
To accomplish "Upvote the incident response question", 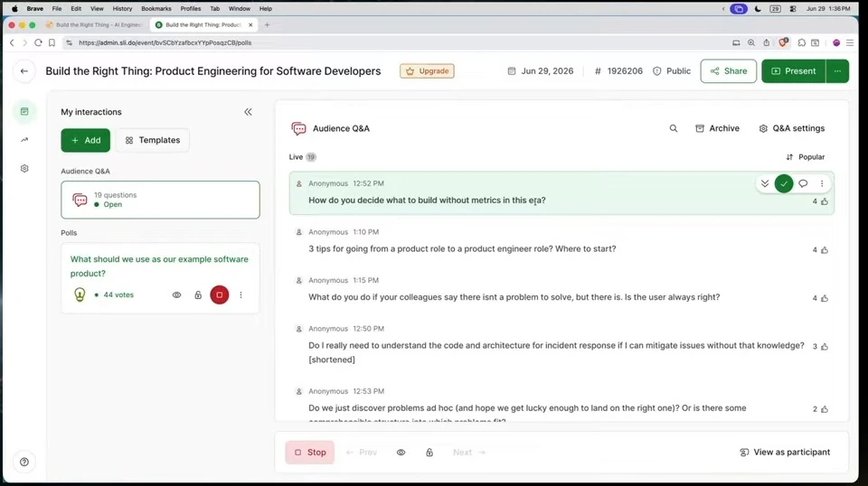I will click(x=825, y=347).
